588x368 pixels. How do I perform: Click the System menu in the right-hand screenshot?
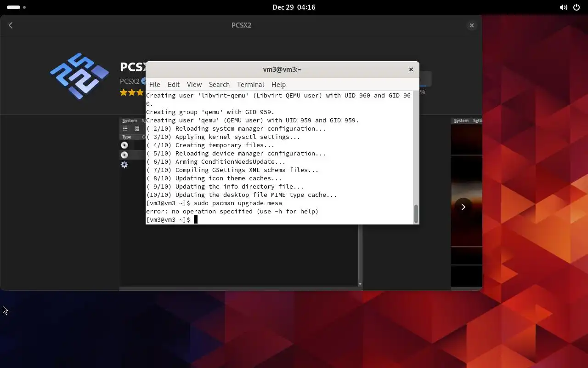point(461,121)
